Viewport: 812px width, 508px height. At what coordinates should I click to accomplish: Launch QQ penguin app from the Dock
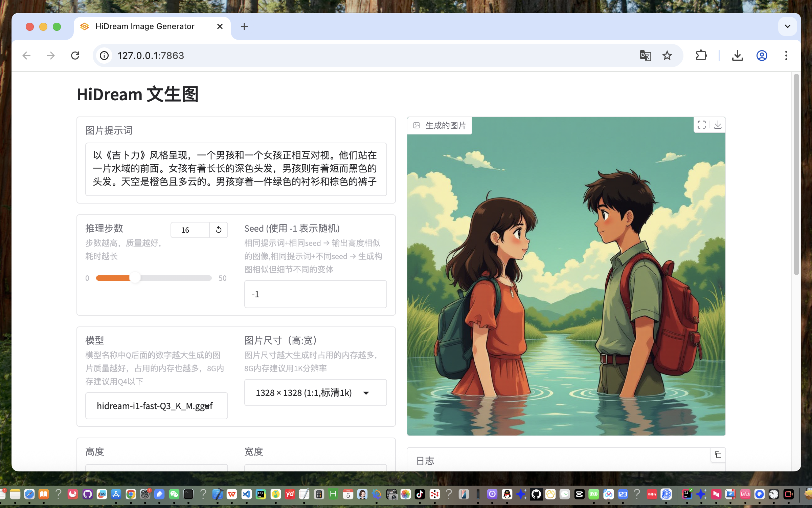[507, 494]
